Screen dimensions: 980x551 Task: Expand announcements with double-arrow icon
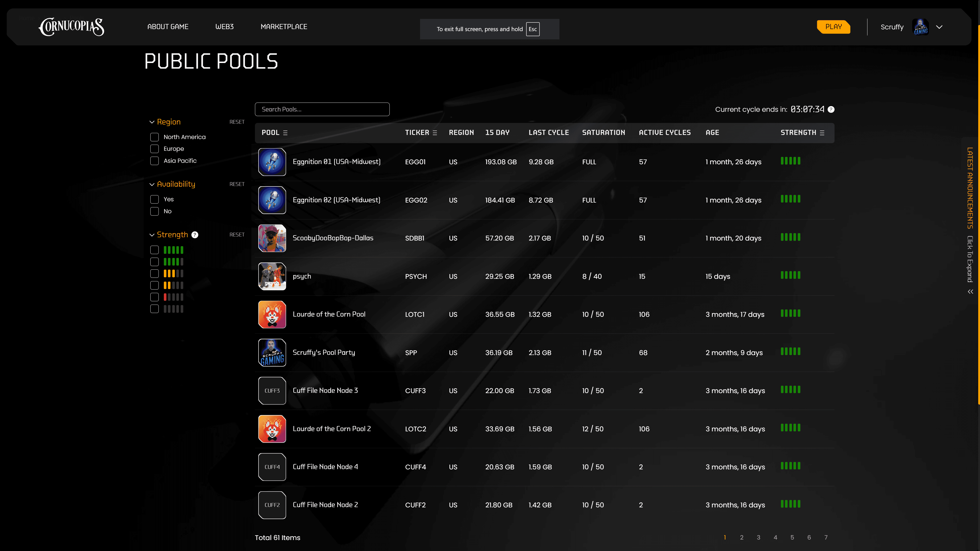pyautogui.click(x=971, y=292)
